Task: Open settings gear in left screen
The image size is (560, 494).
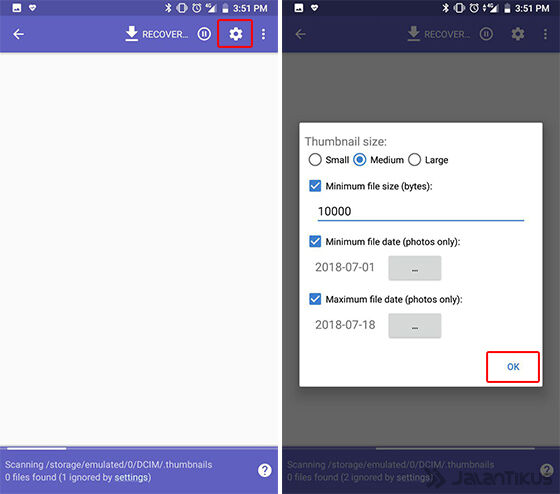Action: [235, 34]
